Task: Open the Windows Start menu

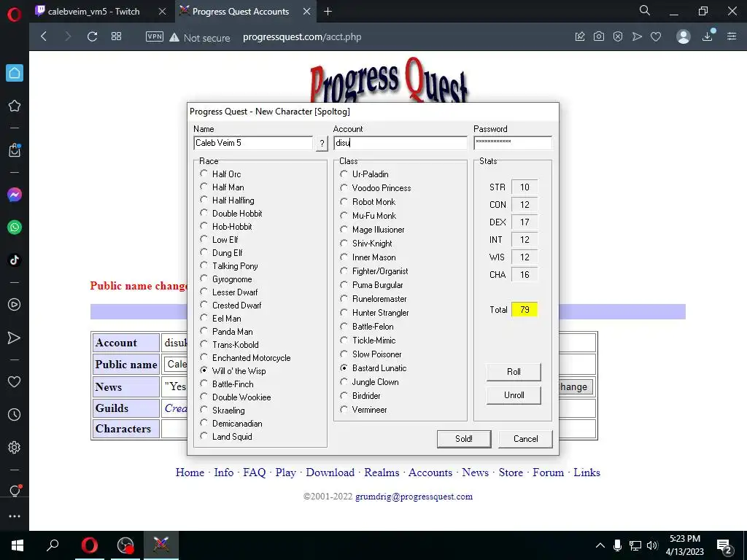Action: point(18,545)
